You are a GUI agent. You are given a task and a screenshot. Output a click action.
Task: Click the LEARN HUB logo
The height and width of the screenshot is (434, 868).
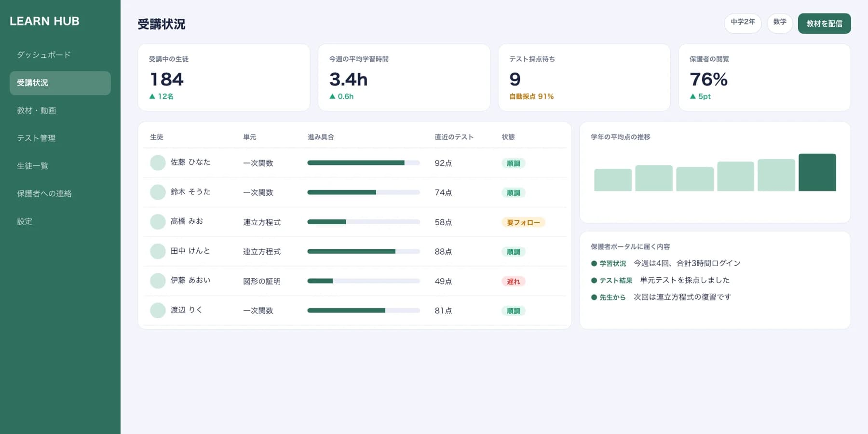[44, 21]
